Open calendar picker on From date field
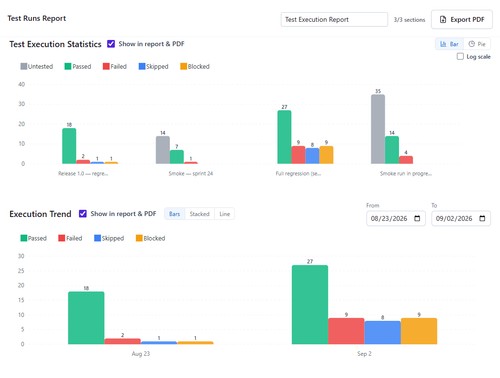The image size is (500, 378). pyautogui.click(x=417, y=218)
